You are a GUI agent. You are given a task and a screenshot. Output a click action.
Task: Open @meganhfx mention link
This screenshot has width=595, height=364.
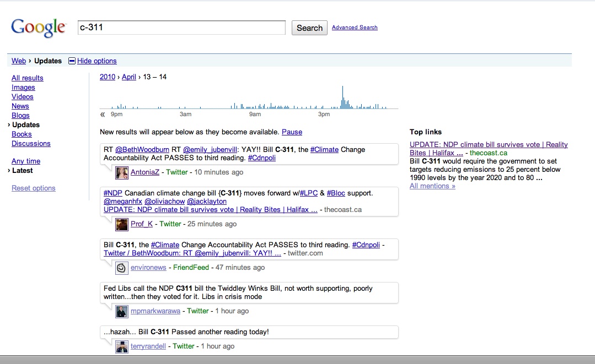tap(123, 202)
